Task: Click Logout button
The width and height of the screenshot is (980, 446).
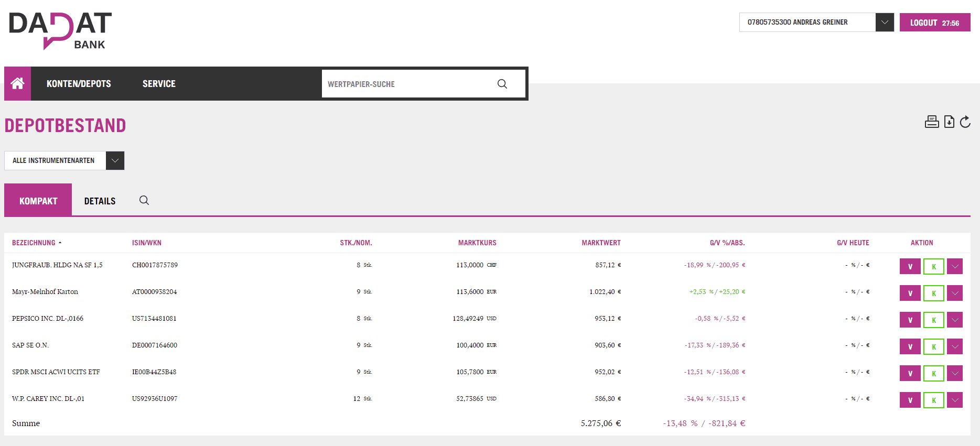Action: pos(935,23)
